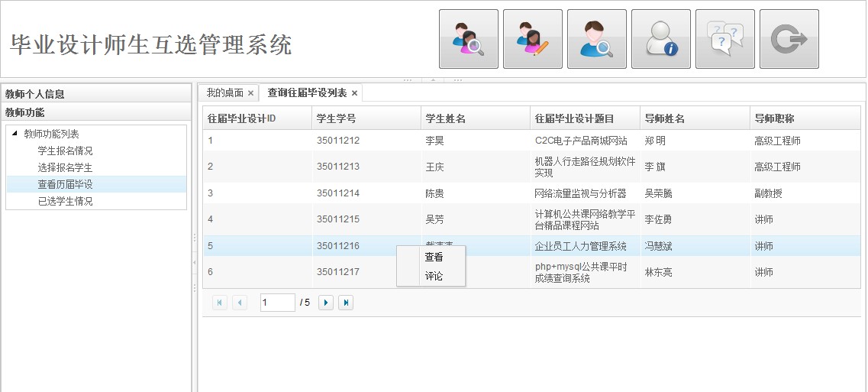Click the edit students pencil icon
Screen dimensions: 868x392
[x=533, y=39]
